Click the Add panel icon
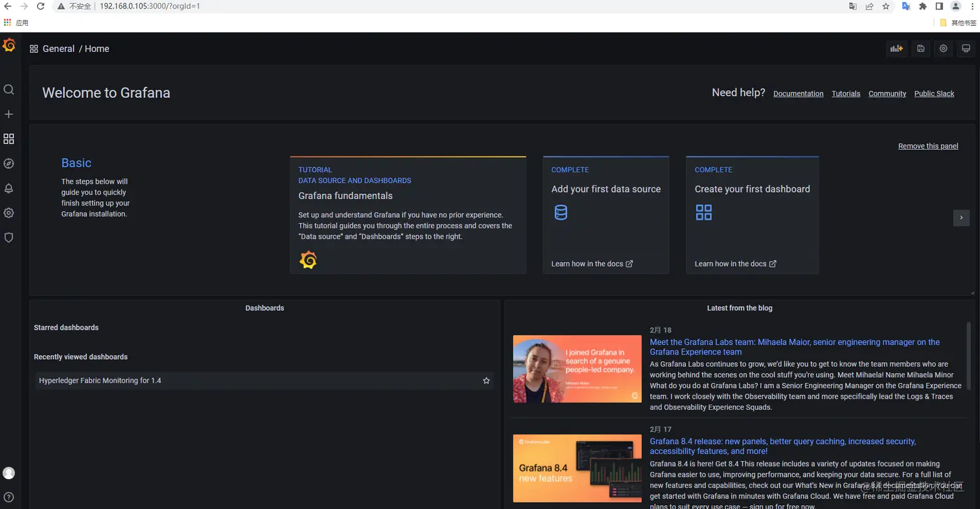Image resolution: width=980 pixels, height=509 pixels. tap(896, 49)
